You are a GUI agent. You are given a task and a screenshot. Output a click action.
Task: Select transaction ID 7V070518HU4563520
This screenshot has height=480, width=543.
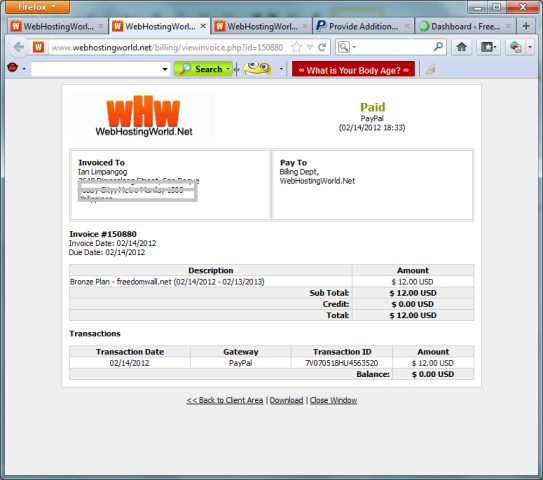click(x=341, y=363)
